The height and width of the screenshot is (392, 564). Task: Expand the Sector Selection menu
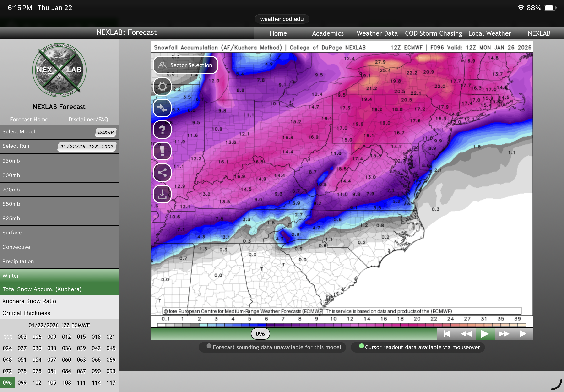[x=186, y=65]
